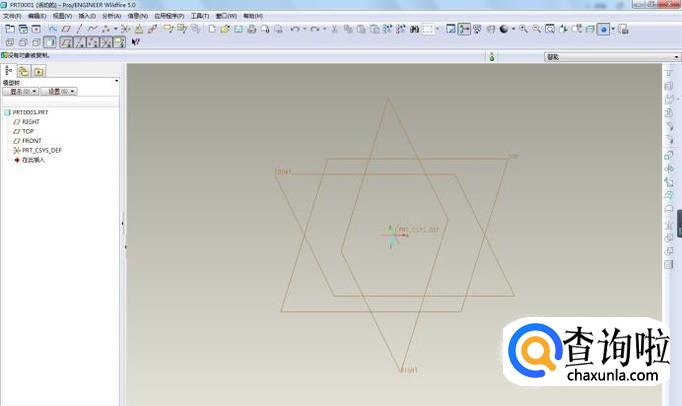Open the Find tool binoculars icon
This screenshot has height=406, width=682.
point(415,29)
